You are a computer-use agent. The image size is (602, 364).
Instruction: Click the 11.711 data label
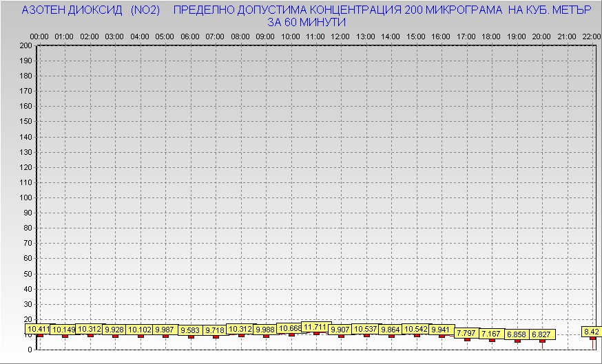pyautogui.click(x=316, y=327)
